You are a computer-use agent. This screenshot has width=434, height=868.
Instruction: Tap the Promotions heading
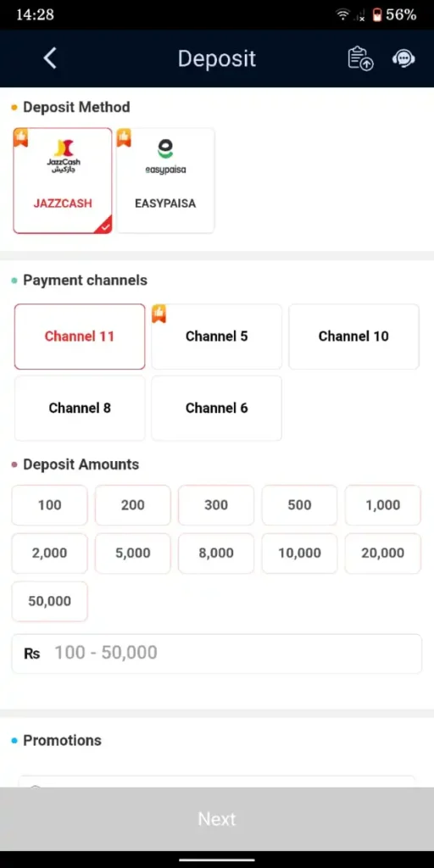[62, 741]
